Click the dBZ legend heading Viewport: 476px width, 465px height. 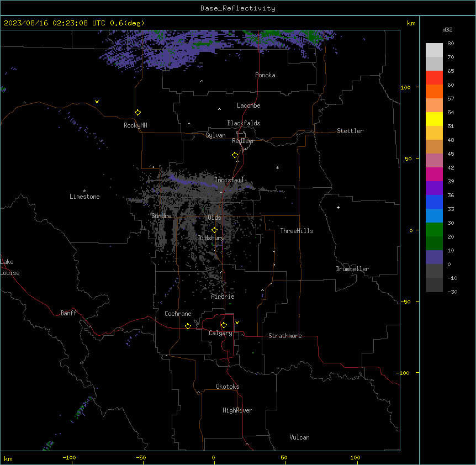447,29
